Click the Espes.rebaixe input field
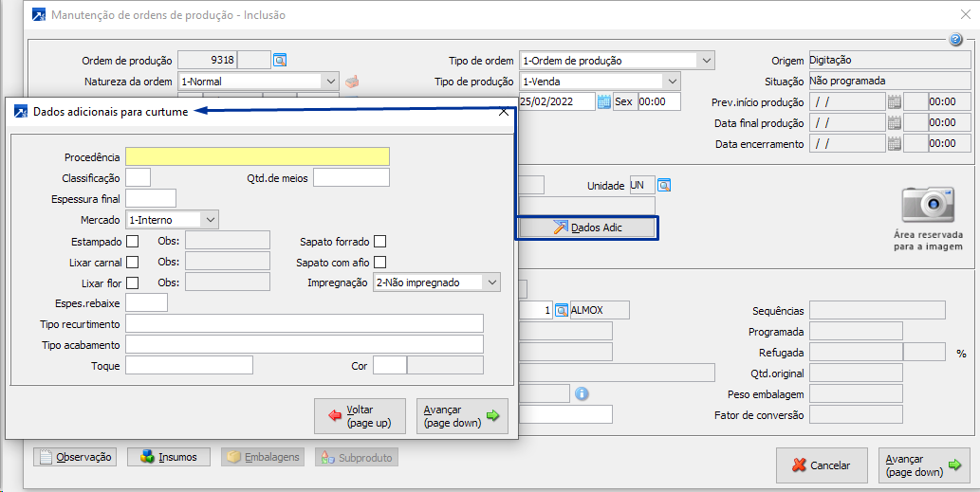Viewport: 980px width, 492px height. point(147,302)
